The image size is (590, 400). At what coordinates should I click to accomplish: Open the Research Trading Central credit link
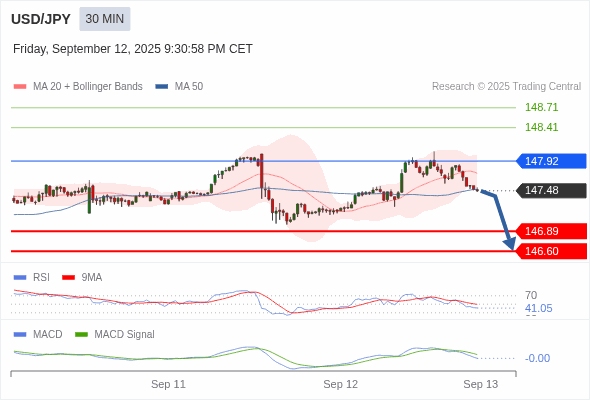(x=506, y=87)
